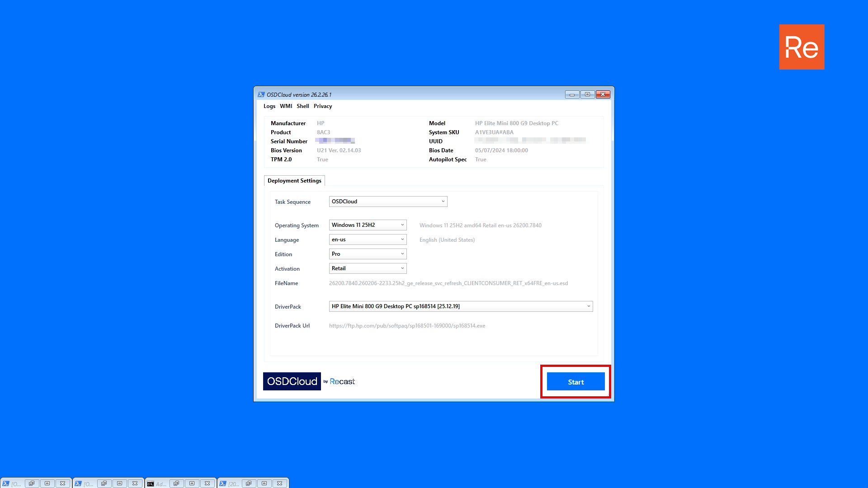Open the Shell menu
Screen dimensions: 868x488
(x=302, y=106)
